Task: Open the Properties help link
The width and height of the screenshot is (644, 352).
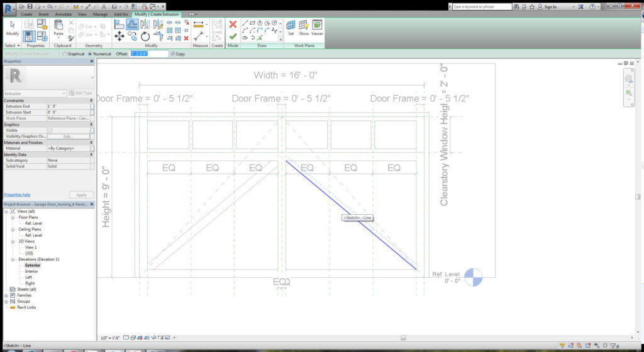Action: pos(17,195)
